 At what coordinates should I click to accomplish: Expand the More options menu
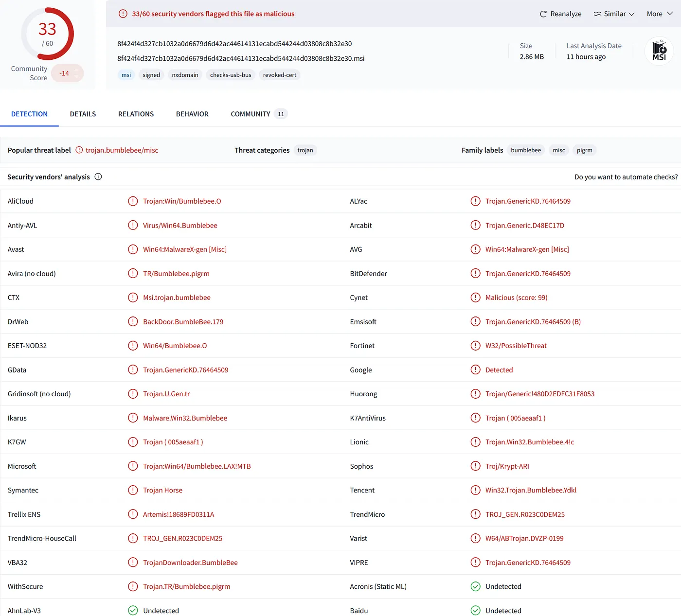(x=659, y=14)
